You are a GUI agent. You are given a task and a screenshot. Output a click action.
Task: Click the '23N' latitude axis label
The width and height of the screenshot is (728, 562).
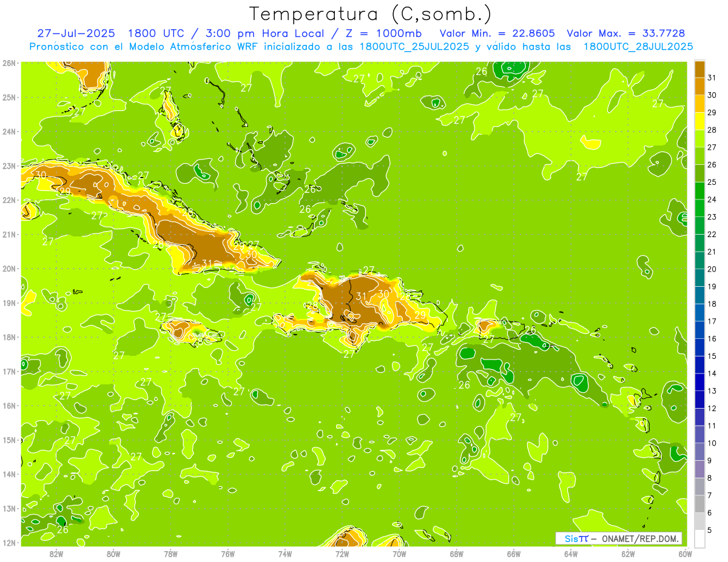pos(9,166)
